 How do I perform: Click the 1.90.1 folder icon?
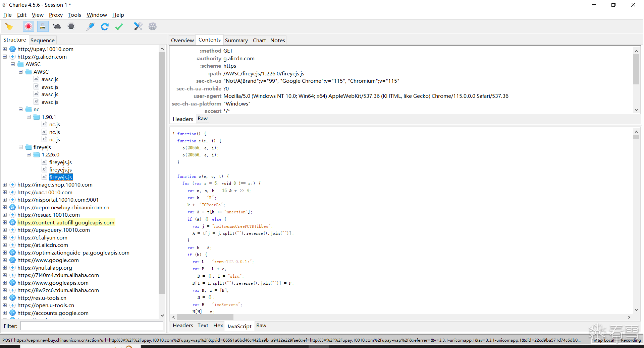click(x=37, y=117)
